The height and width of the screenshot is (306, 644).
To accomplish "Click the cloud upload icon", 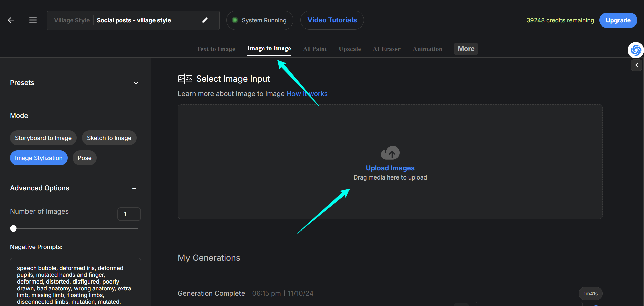I will 390,153.
